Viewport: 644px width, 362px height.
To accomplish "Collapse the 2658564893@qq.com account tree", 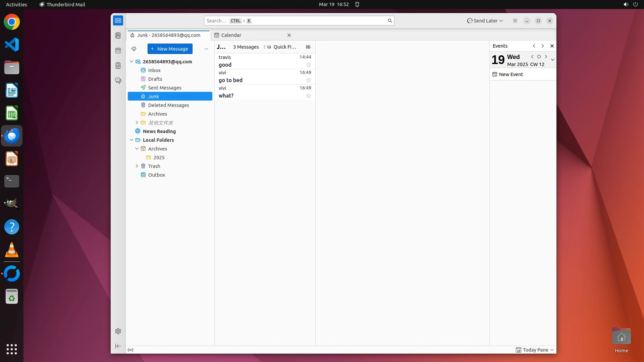I will point(131,62).
